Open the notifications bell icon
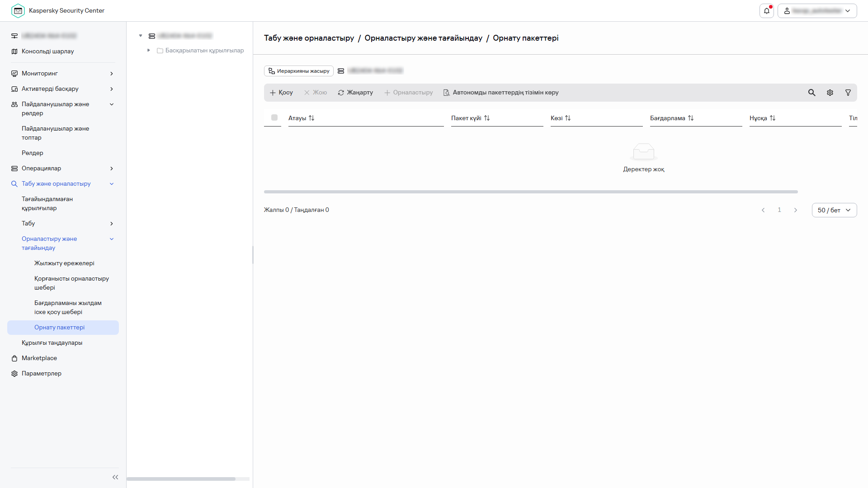Screen dimensions: 868x488 pos(767,11)
